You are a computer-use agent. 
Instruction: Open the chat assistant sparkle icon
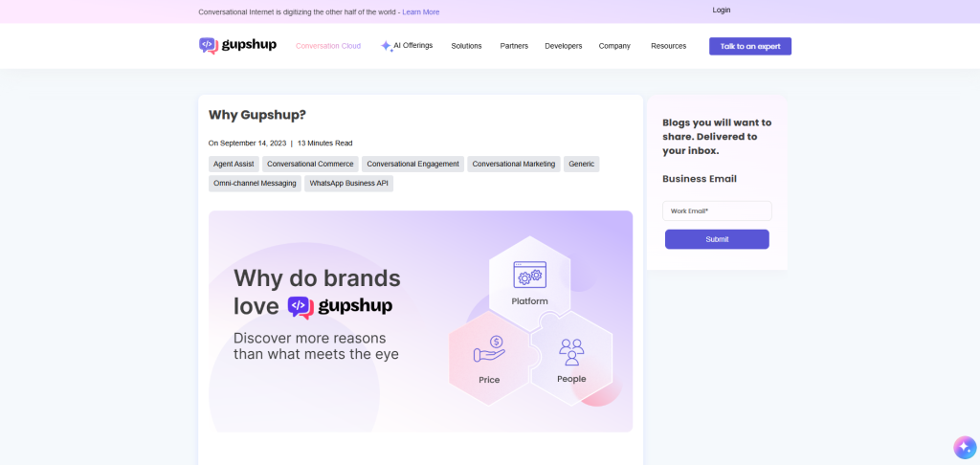pyautogui.click(x=964, y=447)
